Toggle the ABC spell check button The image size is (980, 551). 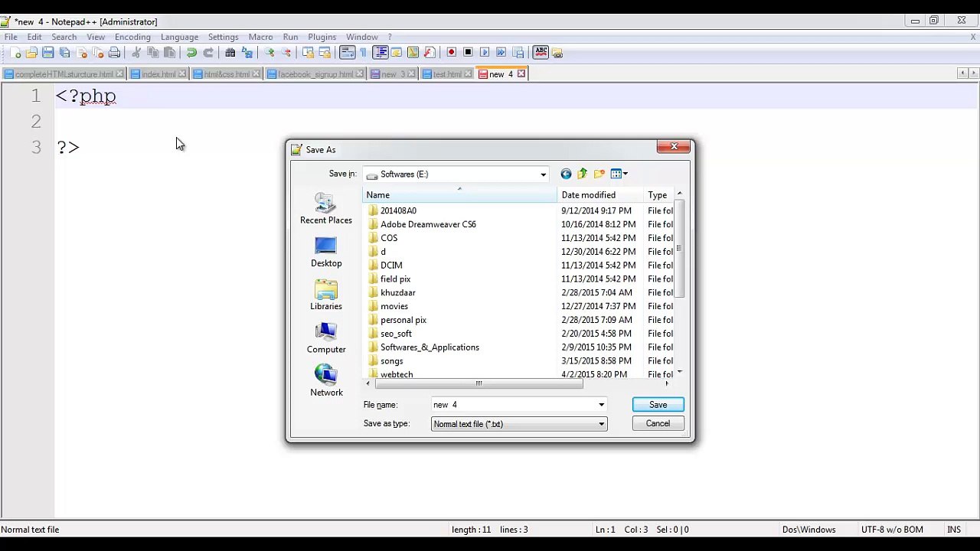[x=541, y=52]
